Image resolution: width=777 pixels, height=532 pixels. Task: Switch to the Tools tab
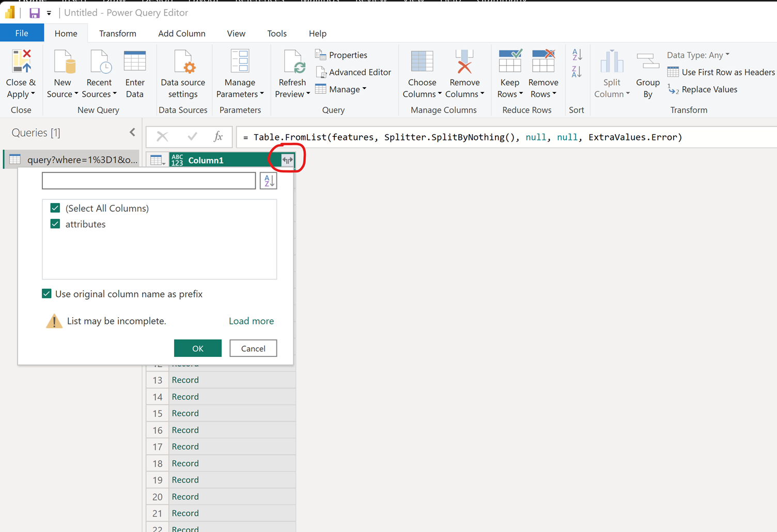click(277, 33)
